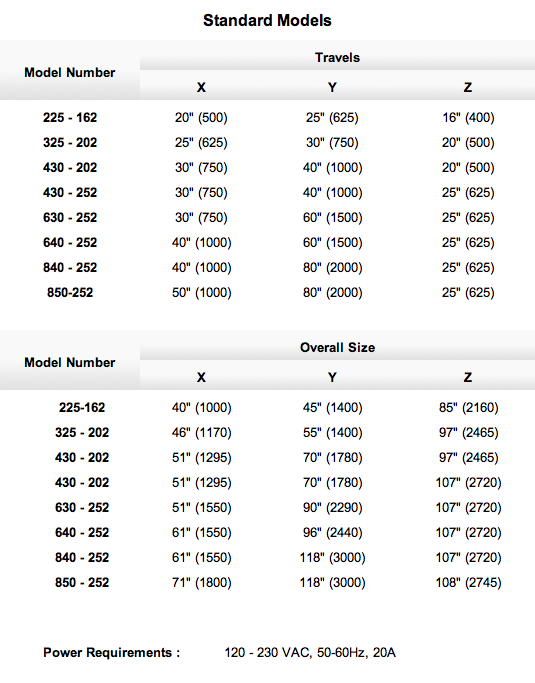Select model "850-252" in Travels table
535x683 pixels.
(70, 292)
